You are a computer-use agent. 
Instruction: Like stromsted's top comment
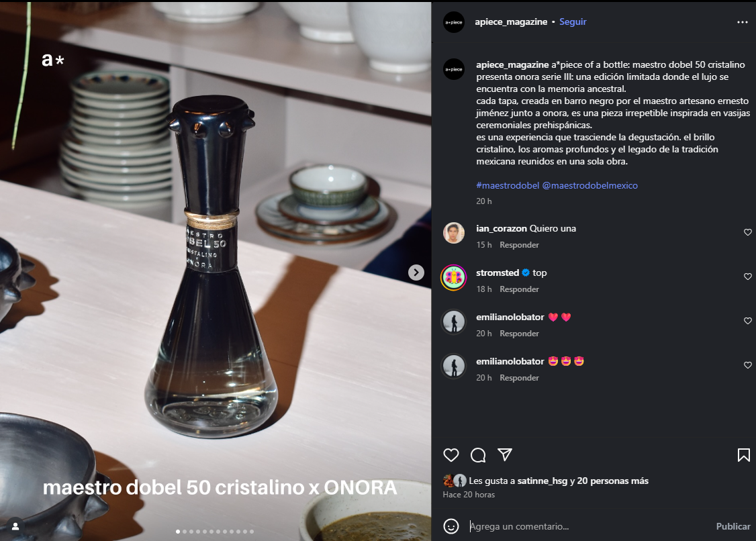click(747, 277)
